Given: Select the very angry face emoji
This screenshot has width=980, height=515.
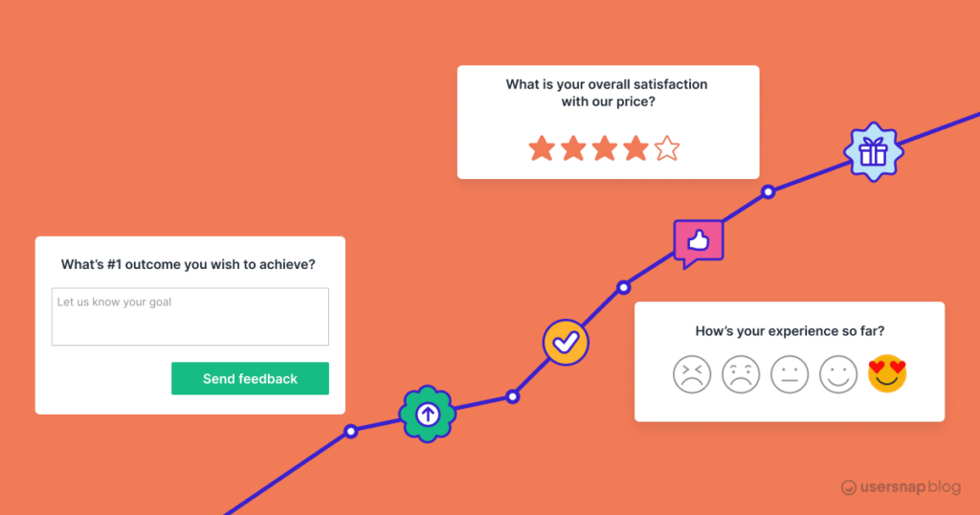Looking at the screenshot, I should click(x=692, y=373).
